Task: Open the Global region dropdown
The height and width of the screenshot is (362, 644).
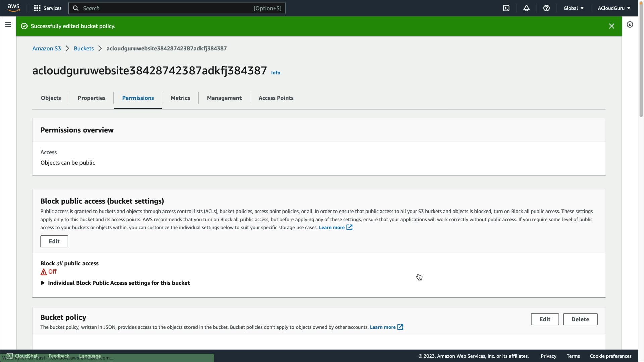Action: coord(573,8)
